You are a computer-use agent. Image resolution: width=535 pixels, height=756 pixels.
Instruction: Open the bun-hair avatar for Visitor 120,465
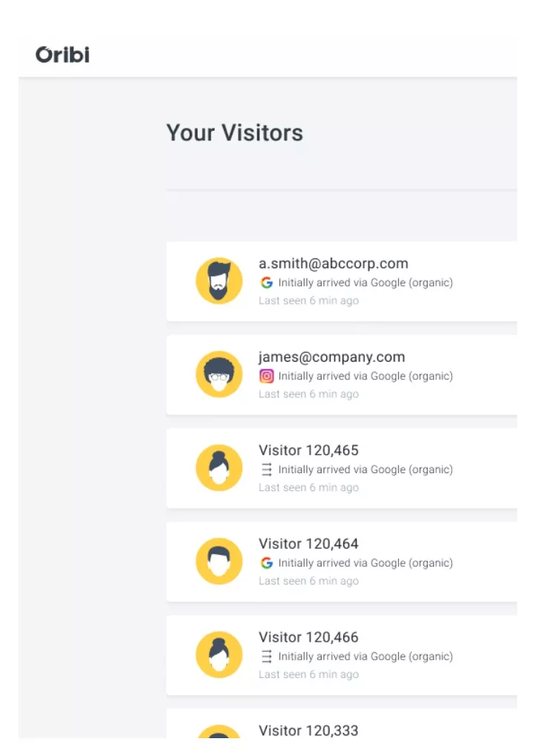[x=219, y=468]
